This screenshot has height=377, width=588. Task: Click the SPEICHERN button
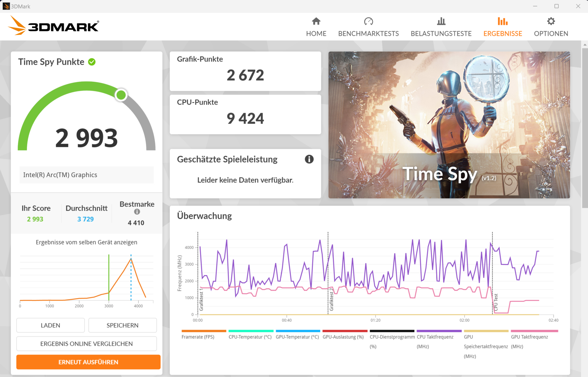tap(122, 325)
